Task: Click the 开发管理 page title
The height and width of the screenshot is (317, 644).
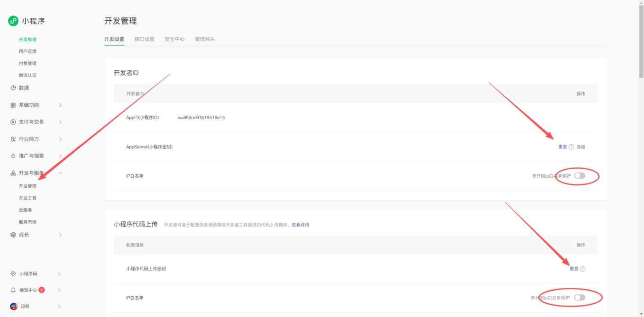Action: coord(121,21)
